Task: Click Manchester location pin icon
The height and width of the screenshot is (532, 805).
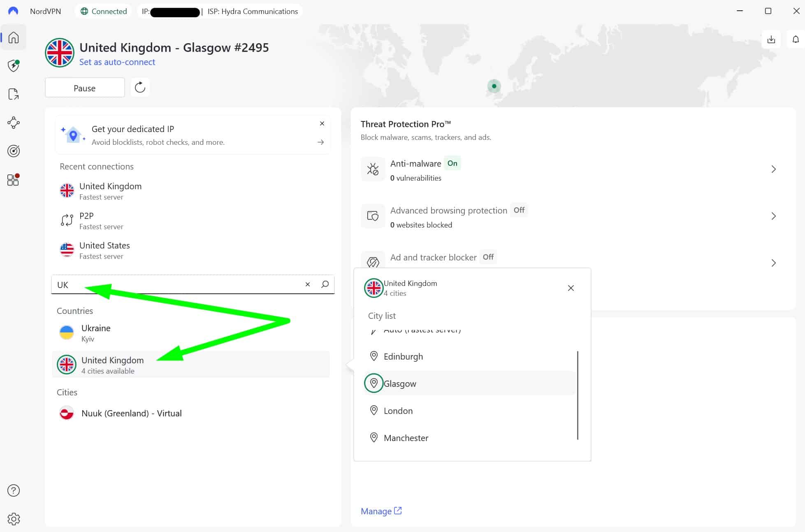Action: [374, 437]
